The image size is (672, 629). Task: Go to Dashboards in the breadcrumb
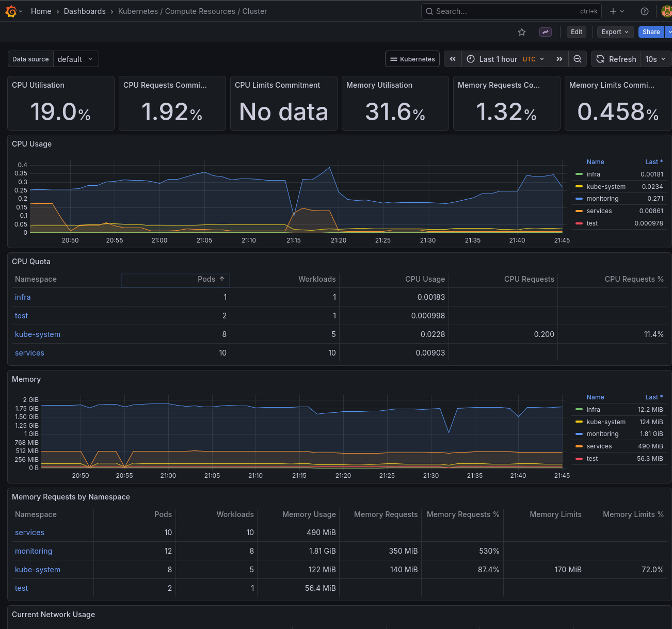coord(85,11)
